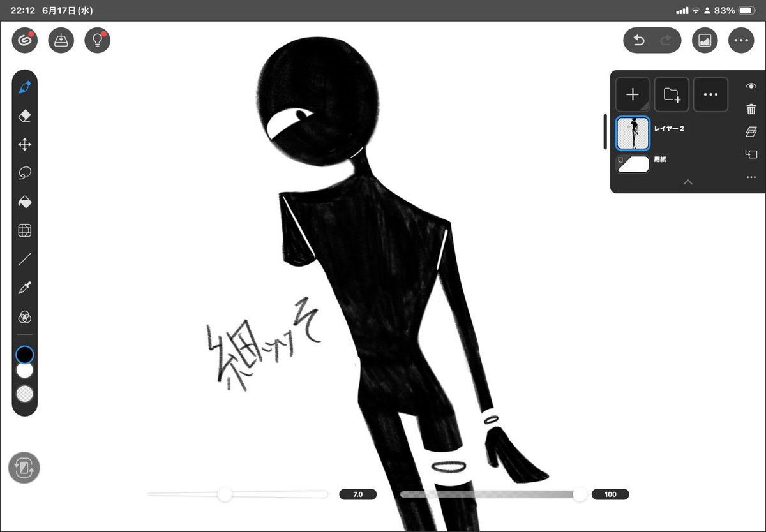Tap the 22:12 clock in status bar
Image resolution: width=766 pixels, height=532 pixels.
click(x=23, y=11)
